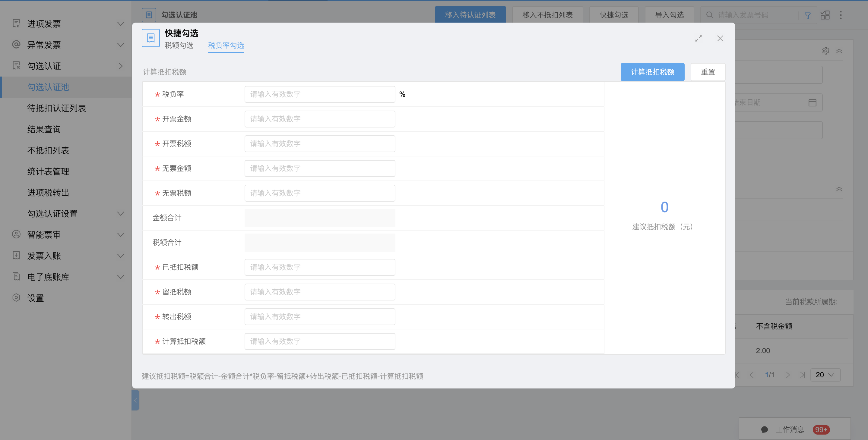Open the page size 20 dropdown
The height and width of the screenshot is (440, 868).
[x=825, y=375]
